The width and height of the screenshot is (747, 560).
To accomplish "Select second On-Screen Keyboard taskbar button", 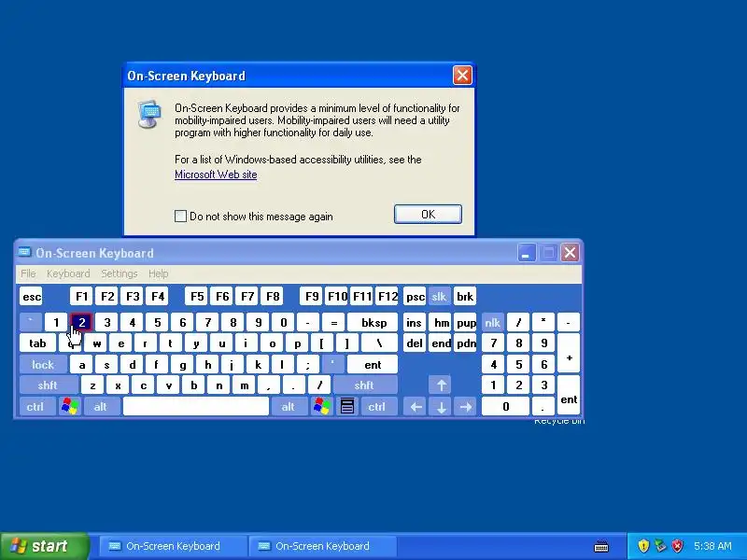I will pyautogui.click(x=322, y=546).
